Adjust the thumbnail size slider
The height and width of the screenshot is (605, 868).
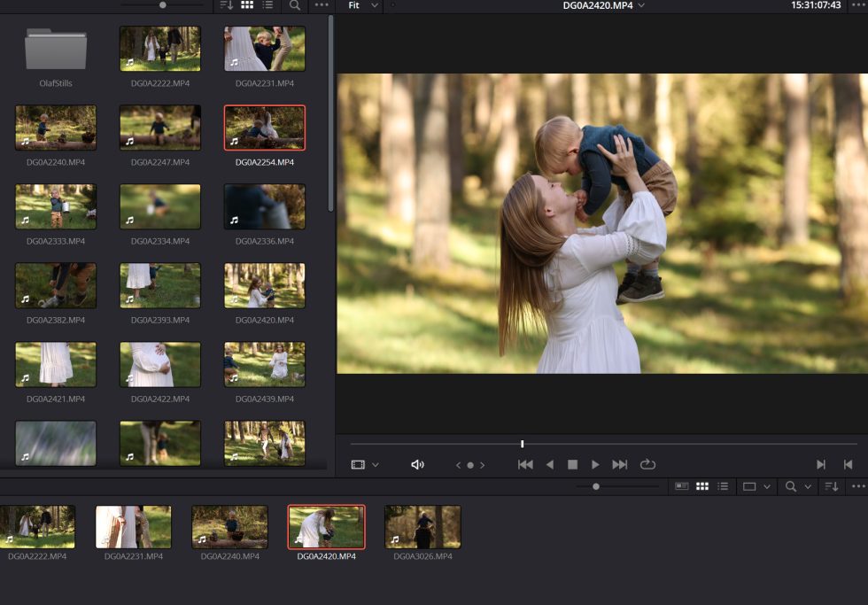click(162, 5)
